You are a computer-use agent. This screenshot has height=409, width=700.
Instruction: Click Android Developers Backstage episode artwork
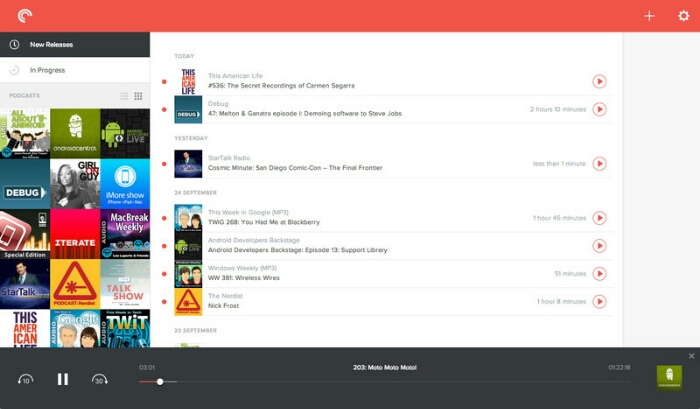tap(188, 246)
